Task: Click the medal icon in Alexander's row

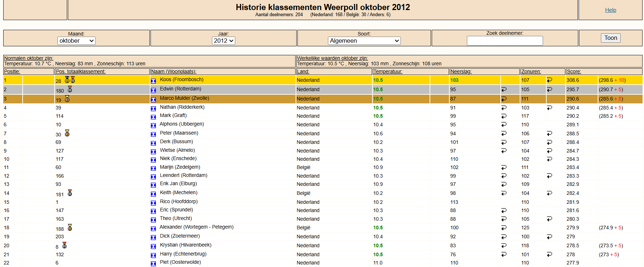Action: coord(70,228)
